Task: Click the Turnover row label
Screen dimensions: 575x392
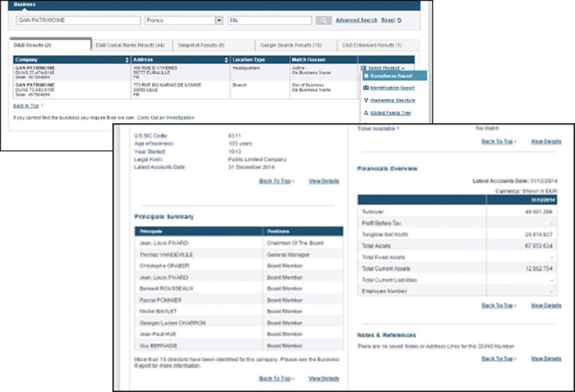Action: [373, 212]
